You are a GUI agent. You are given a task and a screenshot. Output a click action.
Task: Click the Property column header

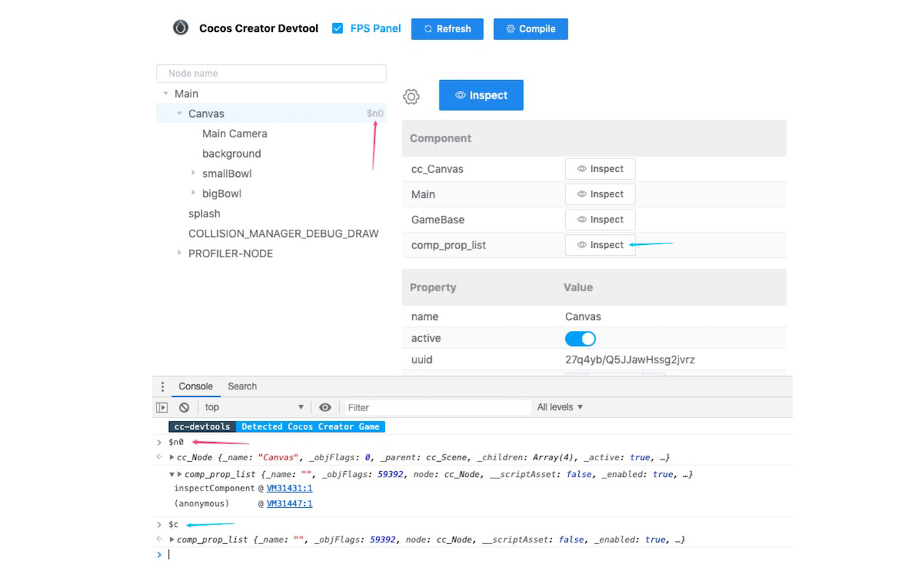click(433, 288)
